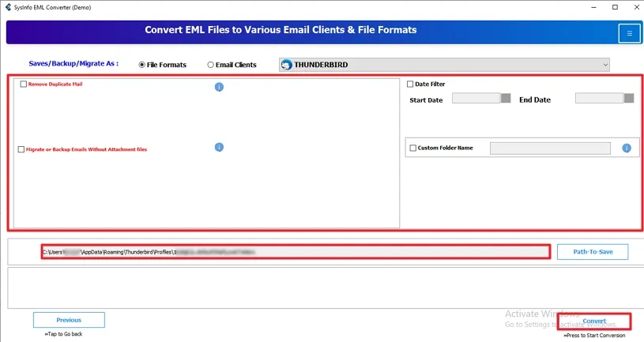Select the File Formats radio button

click(x=141, y=65)
